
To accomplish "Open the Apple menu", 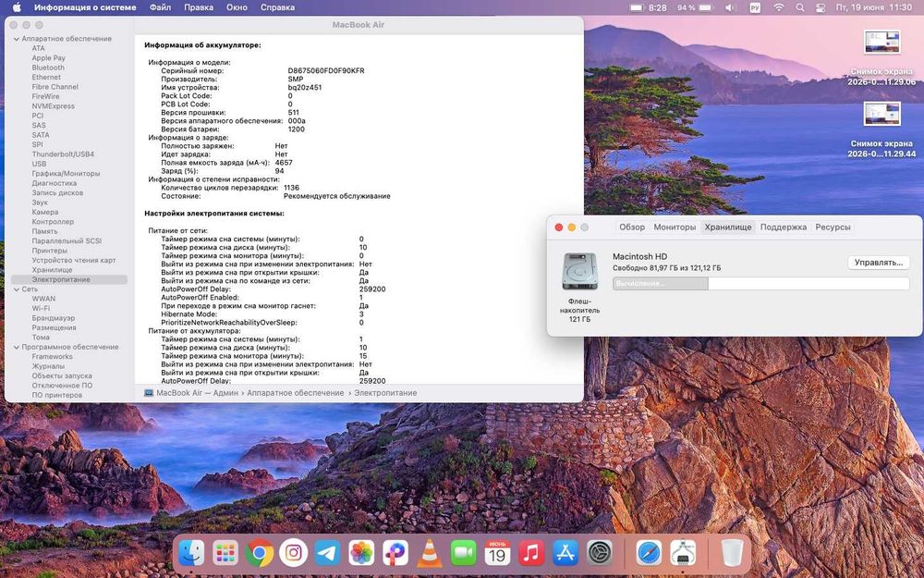I will (x=17, y=7).
